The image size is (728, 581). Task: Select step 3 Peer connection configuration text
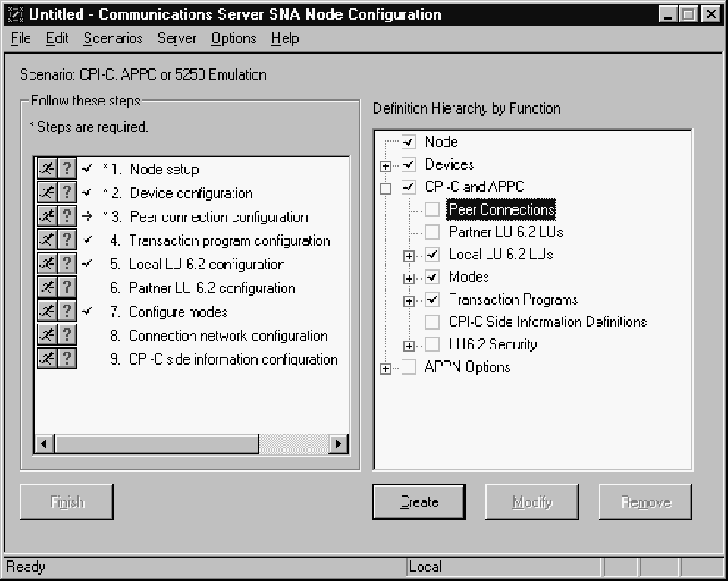point(219,216)
